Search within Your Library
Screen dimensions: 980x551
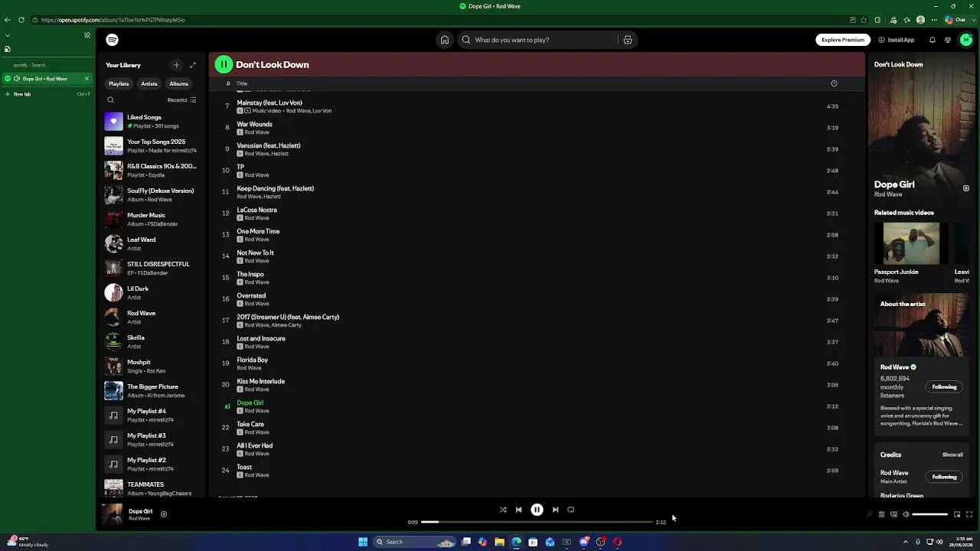(x=110, y=100)
